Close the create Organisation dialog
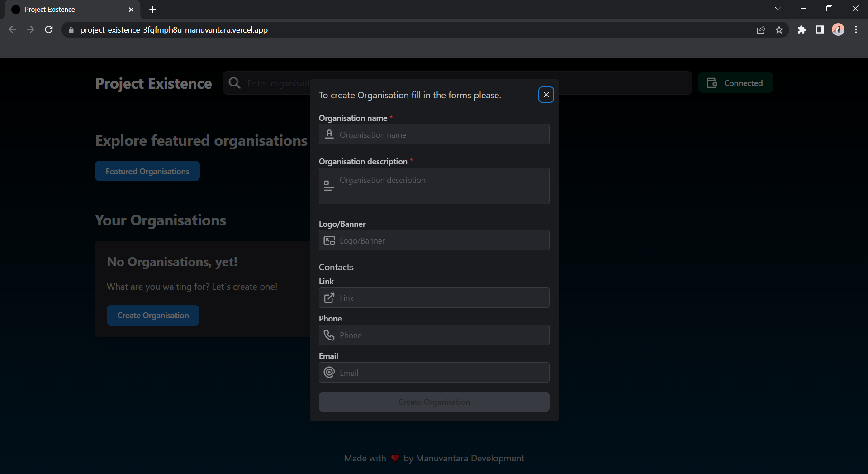This screenshot has width=868, height=474. 546,95
